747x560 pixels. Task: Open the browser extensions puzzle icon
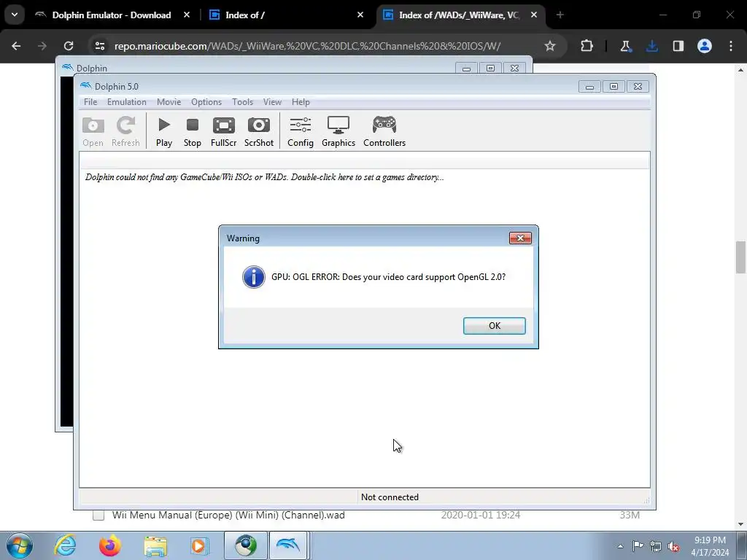(587, 46)
